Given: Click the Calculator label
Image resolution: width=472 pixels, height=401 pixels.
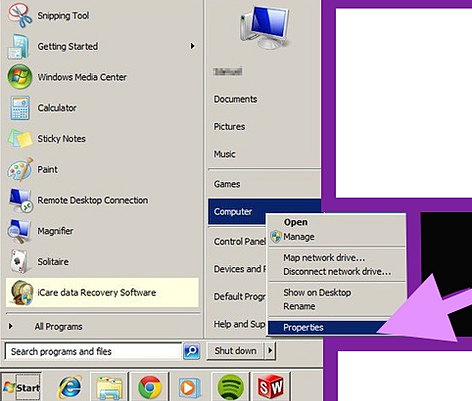Looking at the screenshot, I should point(57,108).
